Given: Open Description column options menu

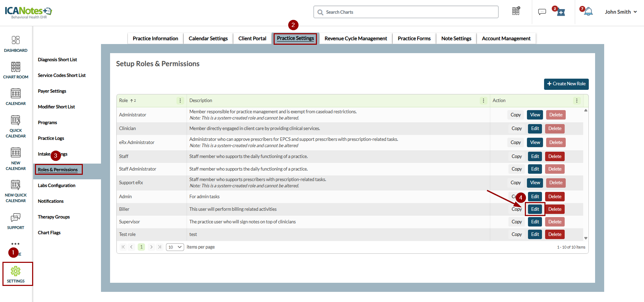Looking at the screenshot, I should [484, 101].
